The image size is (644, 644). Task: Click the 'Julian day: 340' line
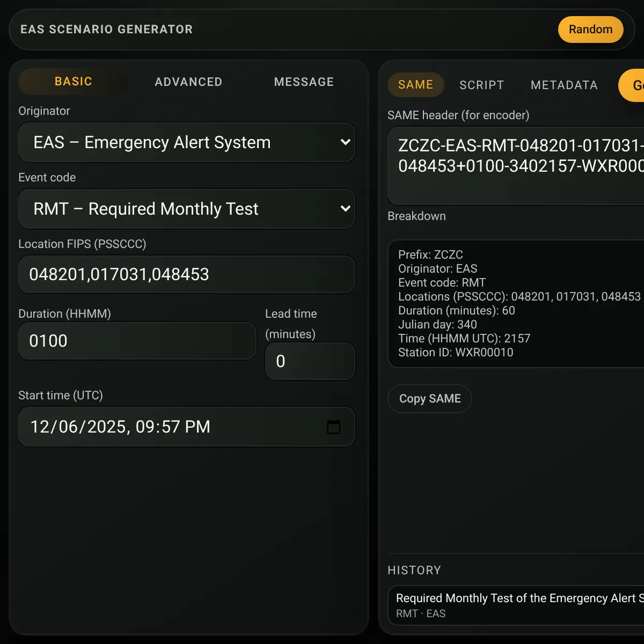[x=437, y=325]
